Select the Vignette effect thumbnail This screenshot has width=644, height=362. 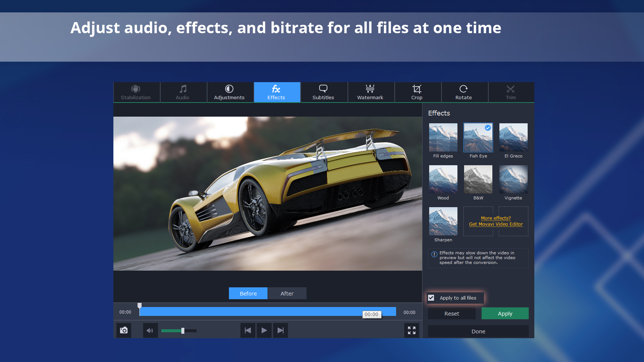coord(513,179)
